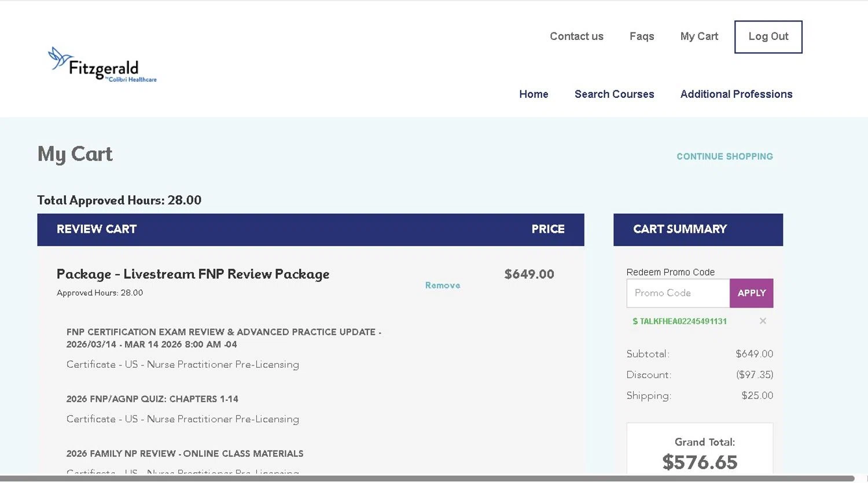Click the Grand Total $576.65 amount

pos(700,462)
